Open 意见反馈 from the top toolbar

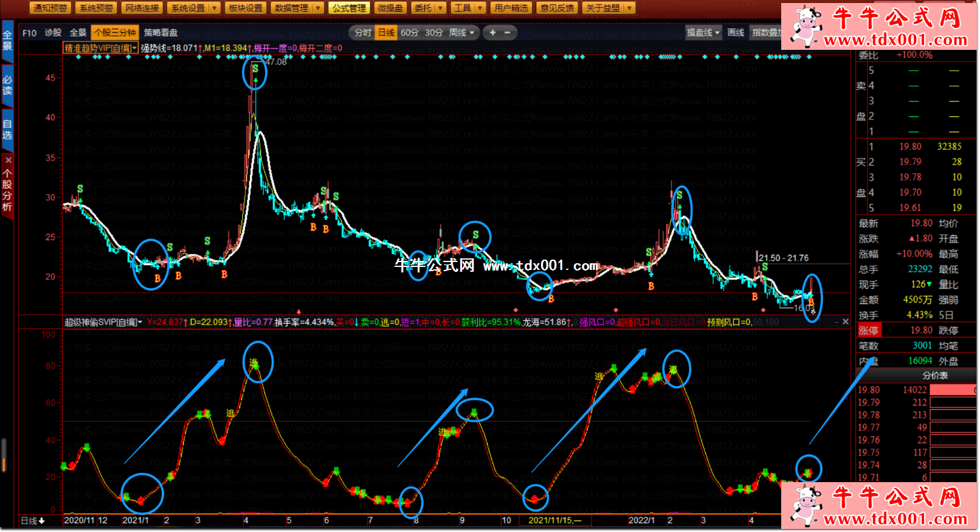[x=557, y=8]
